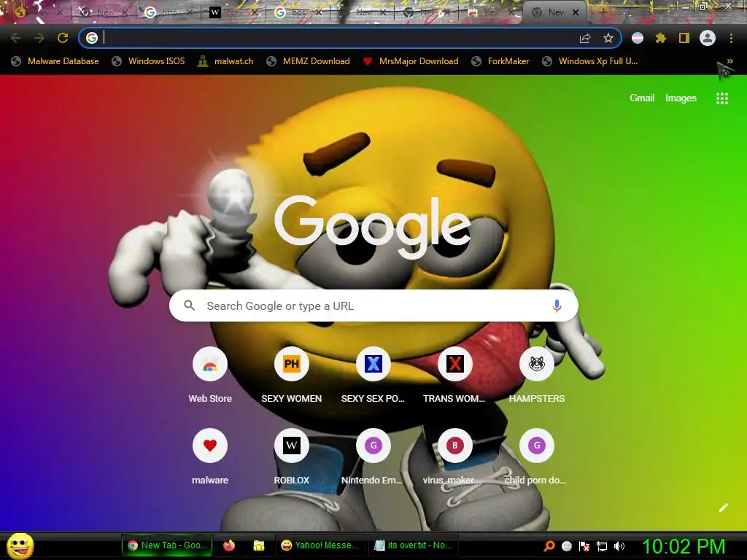
Task: Open the folder icon on the taskbar
Action: (259, 545)
